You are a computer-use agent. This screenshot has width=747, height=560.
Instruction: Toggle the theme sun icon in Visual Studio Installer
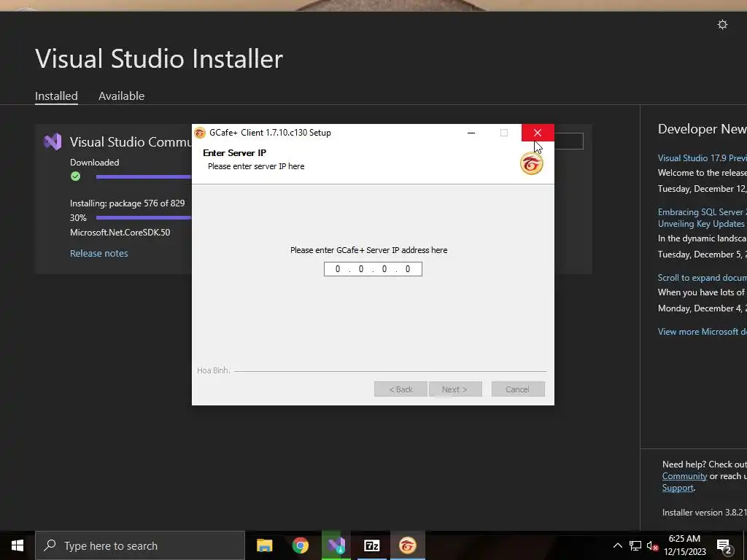[x=722, y=24]
